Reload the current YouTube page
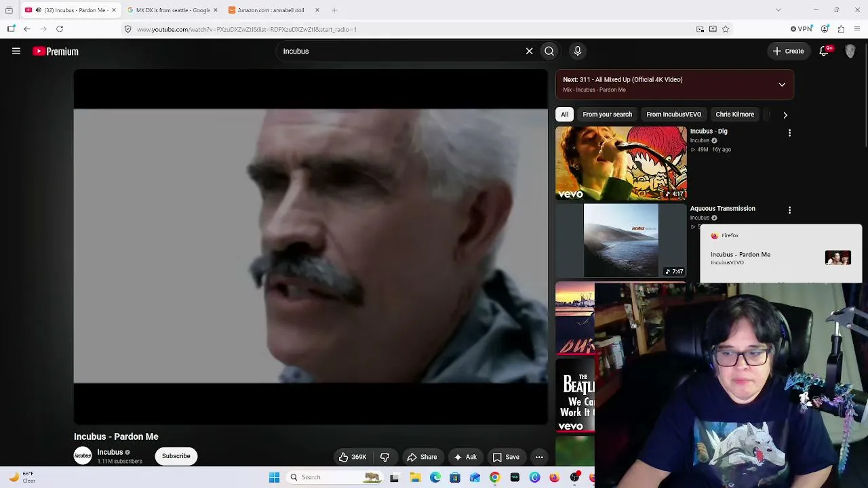Image resolution: width=868 pixels, height=488 pixels. click(60, 29)
